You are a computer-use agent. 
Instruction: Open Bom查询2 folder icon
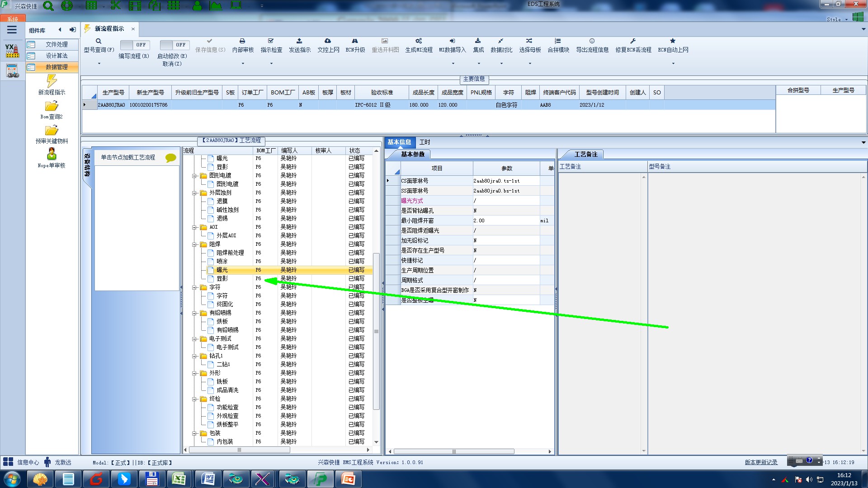(x=52, y=106)
